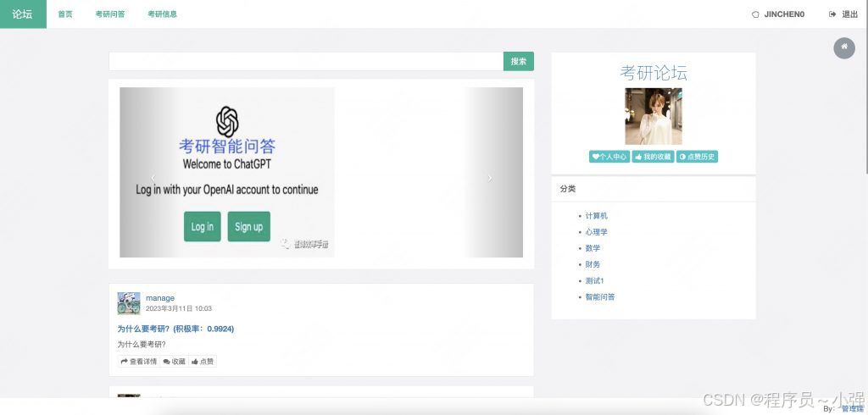Select the 智能问答 category

pos(600,296)
